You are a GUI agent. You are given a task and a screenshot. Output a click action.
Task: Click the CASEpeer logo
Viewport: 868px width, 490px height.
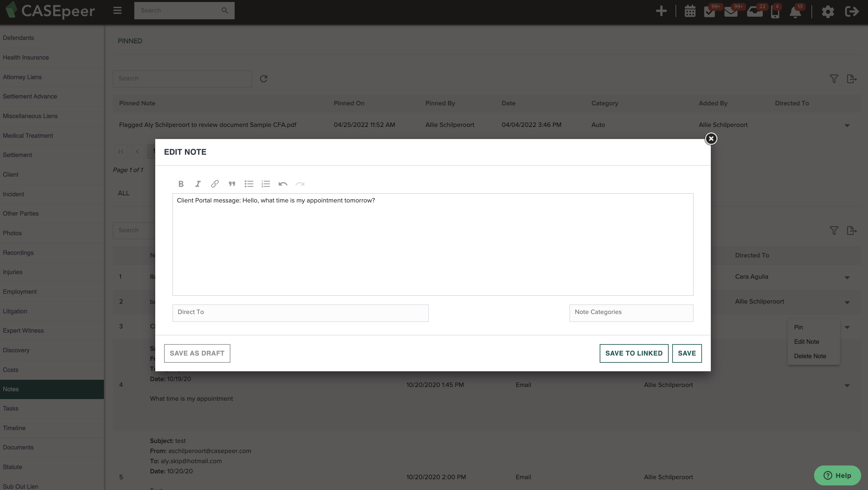[50, 11]
